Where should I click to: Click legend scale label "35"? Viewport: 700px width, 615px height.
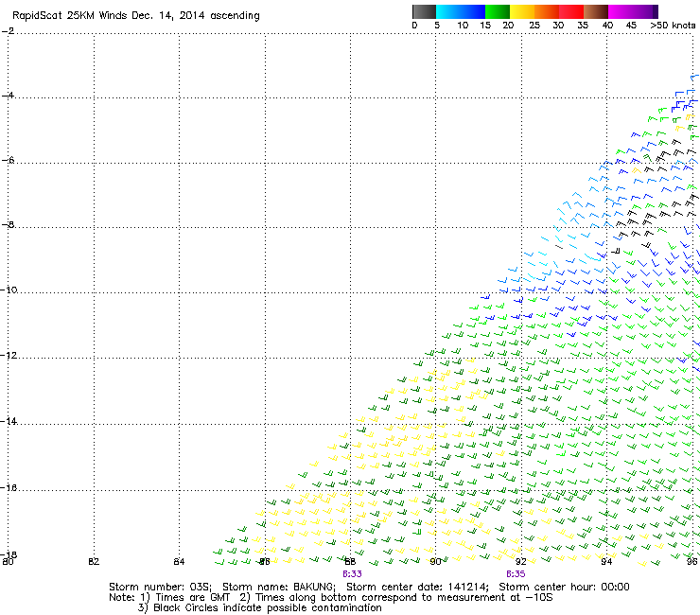pyautogui.click(x=583, y=26)
